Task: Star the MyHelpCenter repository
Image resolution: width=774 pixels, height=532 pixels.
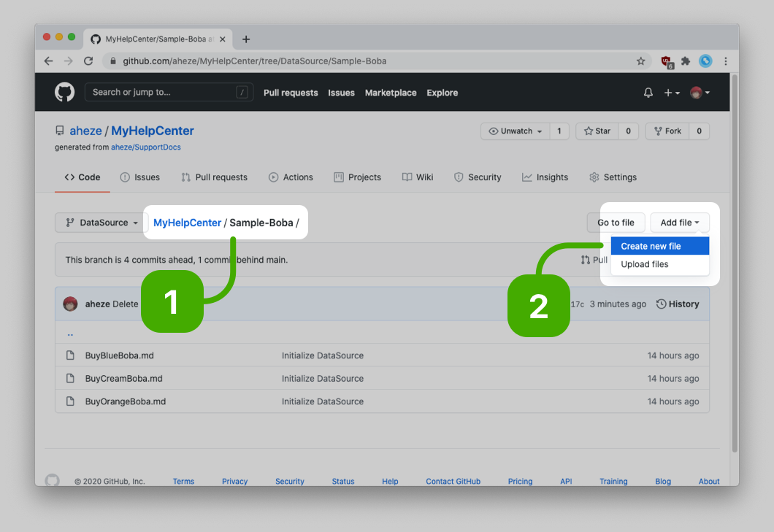Action: [x=597, y=131]
